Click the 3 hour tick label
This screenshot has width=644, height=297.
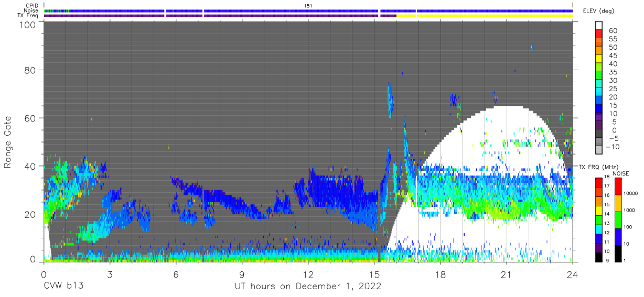[110, 274]
